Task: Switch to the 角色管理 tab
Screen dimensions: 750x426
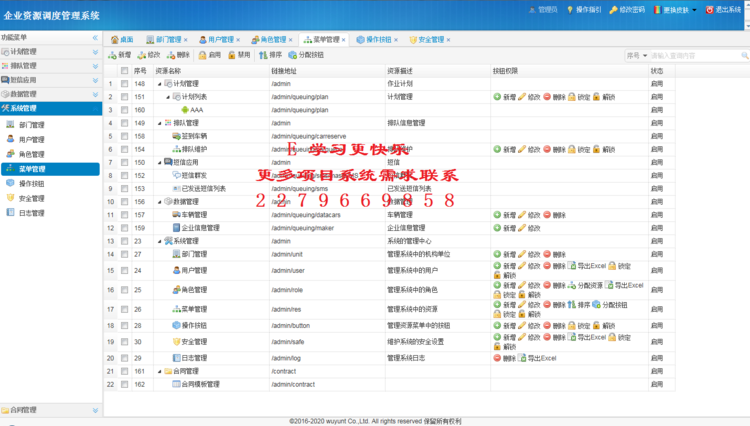Action: [x=271, y=40]
